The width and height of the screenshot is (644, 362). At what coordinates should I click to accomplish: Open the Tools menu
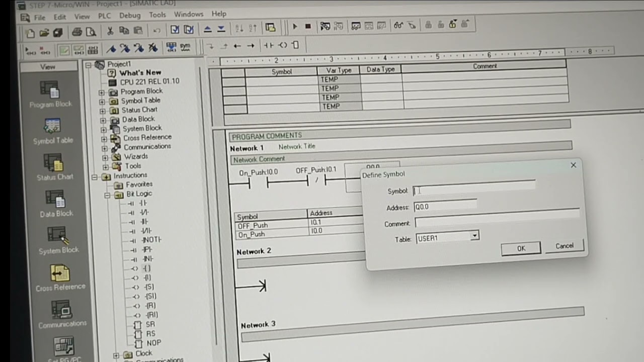[157, 15]
